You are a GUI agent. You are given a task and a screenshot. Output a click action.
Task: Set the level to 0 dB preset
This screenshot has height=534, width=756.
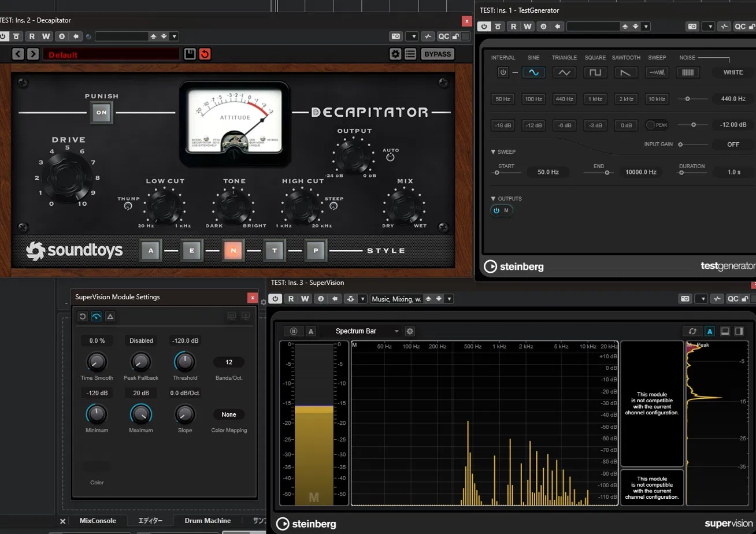(x=626, y=125)
